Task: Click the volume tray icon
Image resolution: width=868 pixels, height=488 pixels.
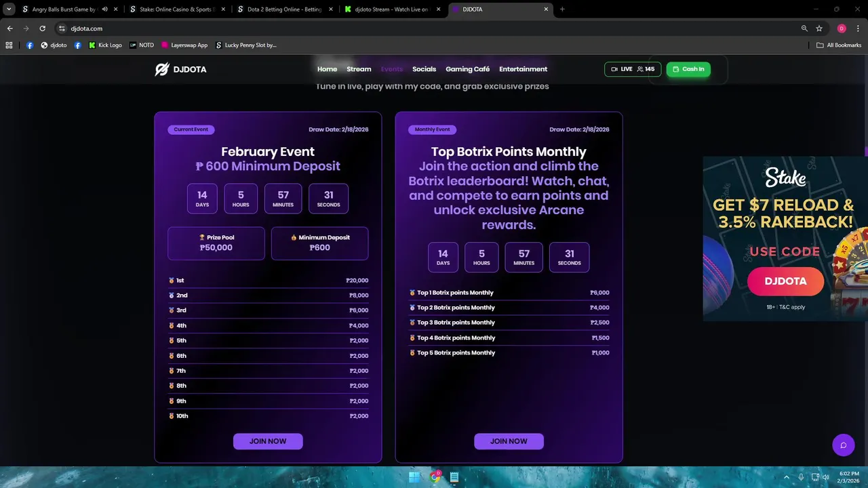Action: click(x=825, y=477)
